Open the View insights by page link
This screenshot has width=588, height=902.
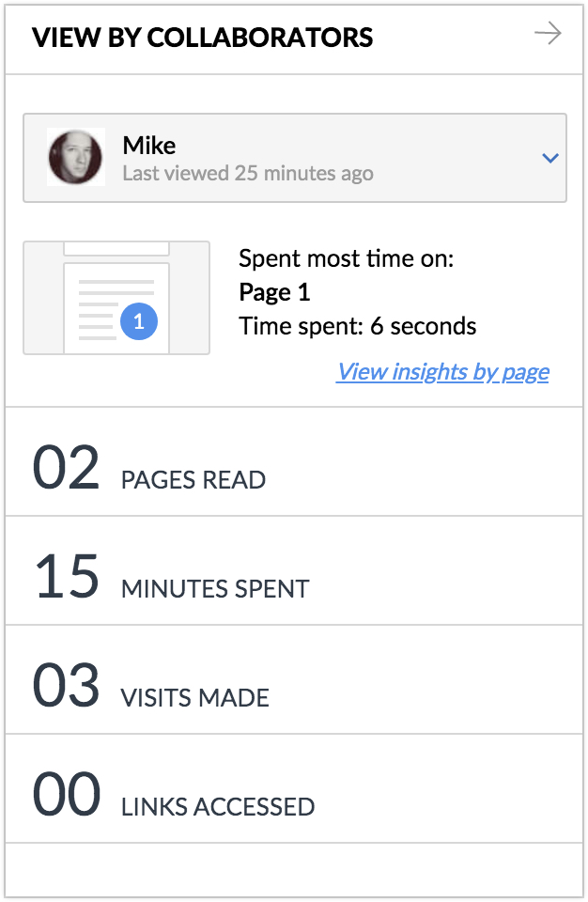click(442, 372)
